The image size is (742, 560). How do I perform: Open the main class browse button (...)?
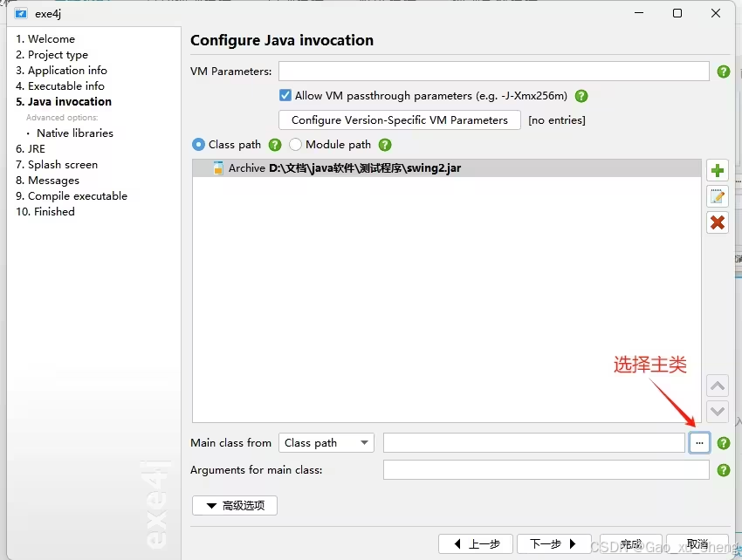(699, 443)
